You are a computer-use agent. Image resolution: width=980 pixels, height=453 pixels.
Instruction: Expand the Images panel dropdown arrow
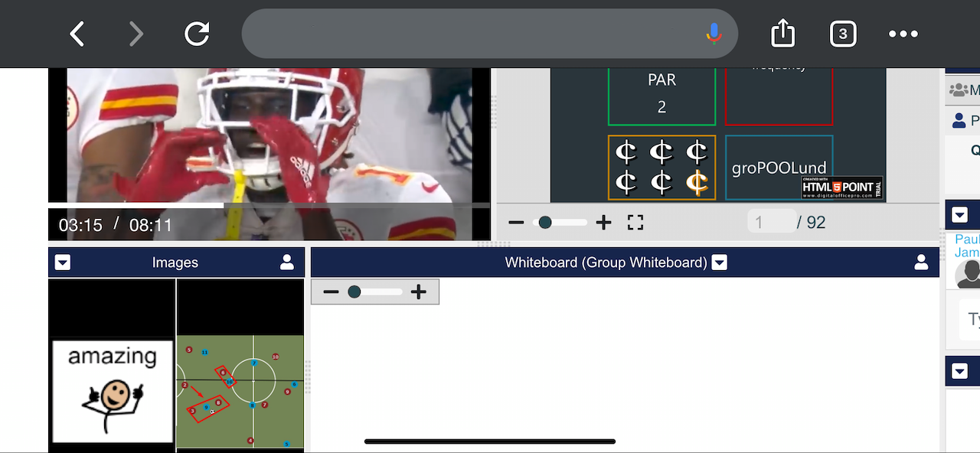(63, 262)
